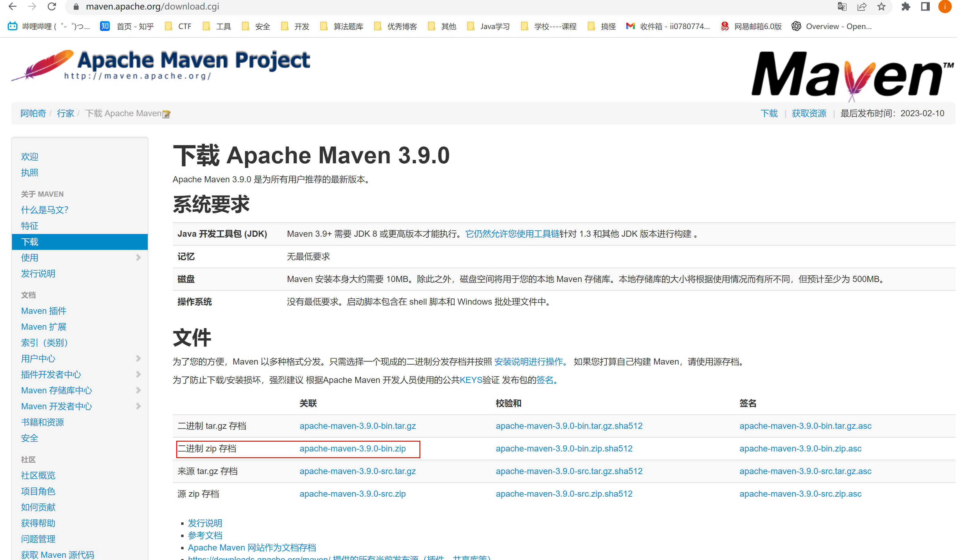The height and width of the screenshot is (560, 957).
Task: Open the 参考文档 bullet link
Action: 205,535
